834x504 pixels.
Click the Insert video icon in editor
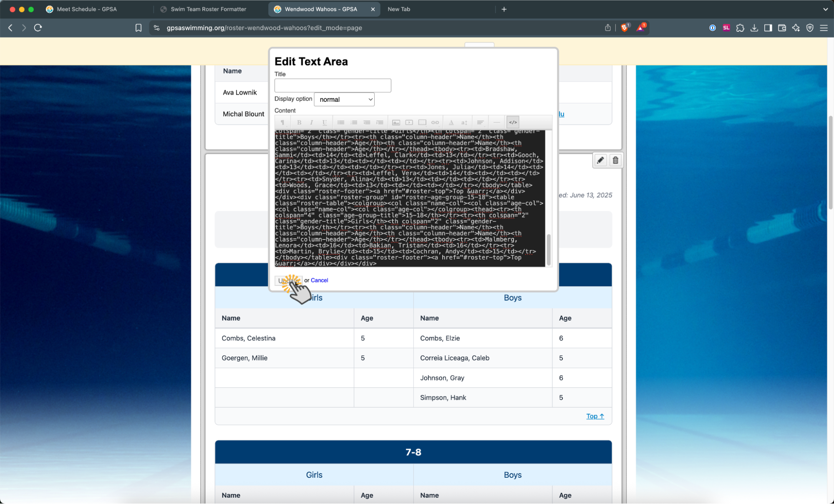(409, 122)
